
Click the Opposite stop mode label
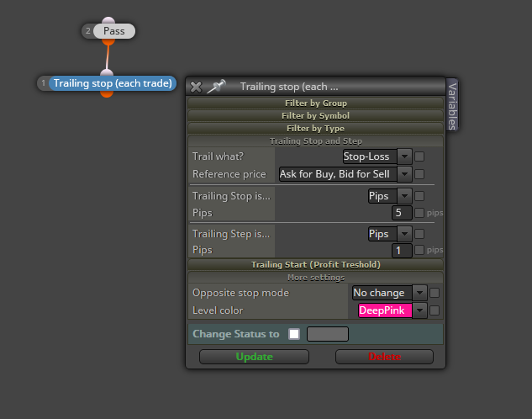pos(240,293)
